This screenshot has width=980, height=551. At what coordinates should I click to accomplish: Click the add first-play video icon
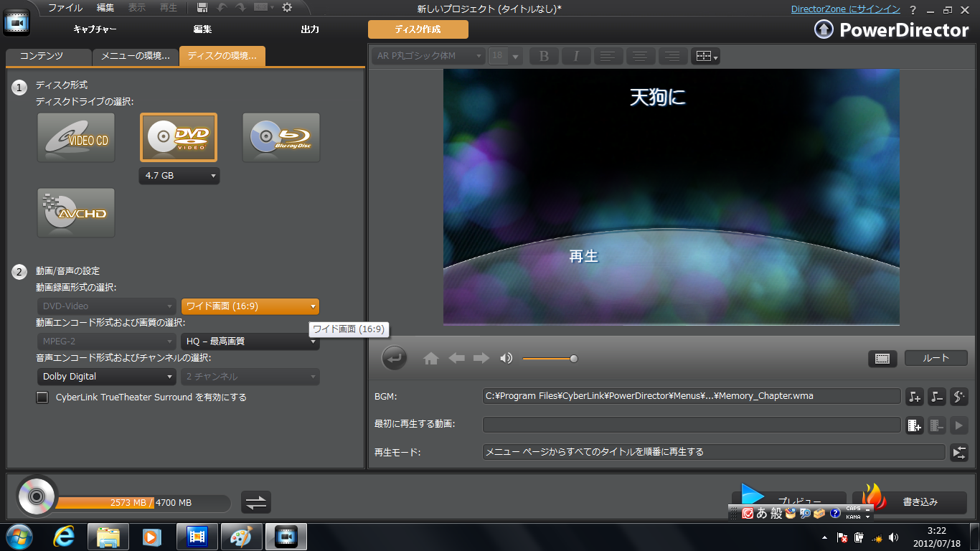tap(914, 425)
